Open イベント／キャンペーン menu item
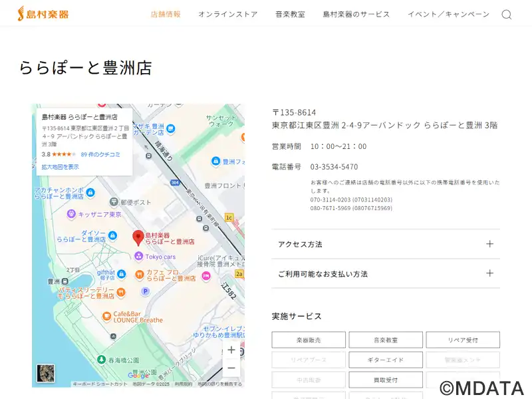Screen dimensions: 532x399 (448, 14)
